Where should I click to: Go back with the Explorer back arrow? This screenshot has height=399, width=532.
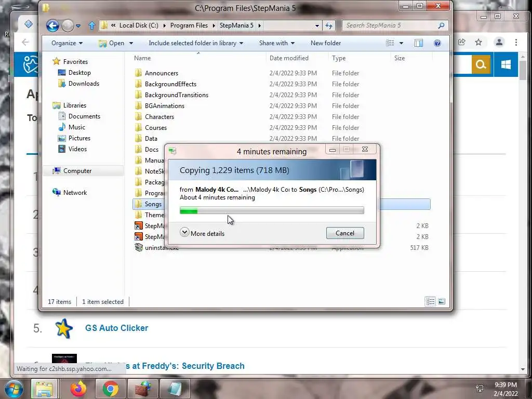click(x=52, y=26)
